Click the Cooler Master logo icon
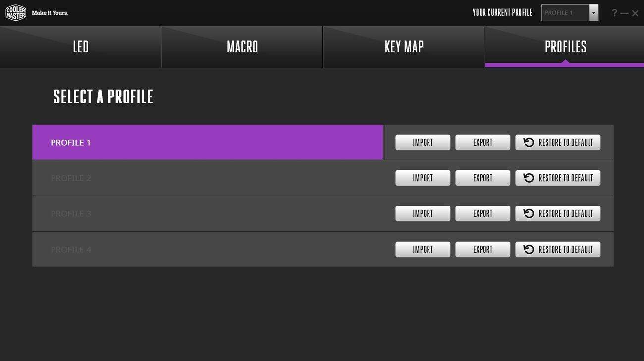The image size is (644, 361). (x=16, y=13)
